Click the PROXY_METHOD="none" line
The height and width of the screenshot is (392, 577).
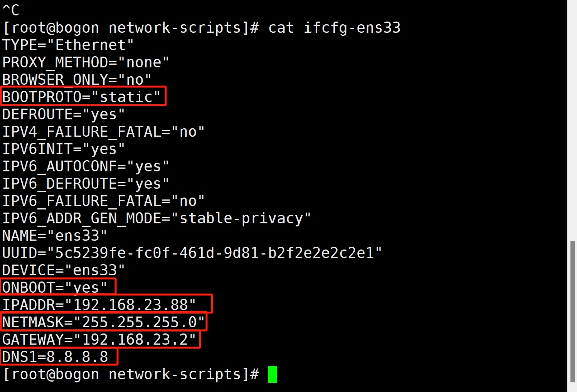click(86, 62)
